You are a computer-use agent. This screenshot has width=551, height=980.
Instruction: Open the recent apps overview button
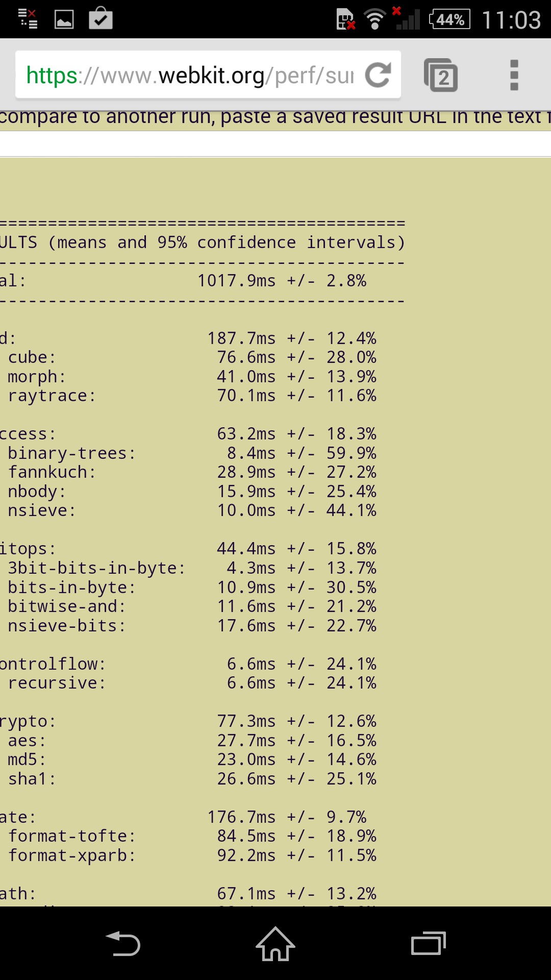click(428, 943)
